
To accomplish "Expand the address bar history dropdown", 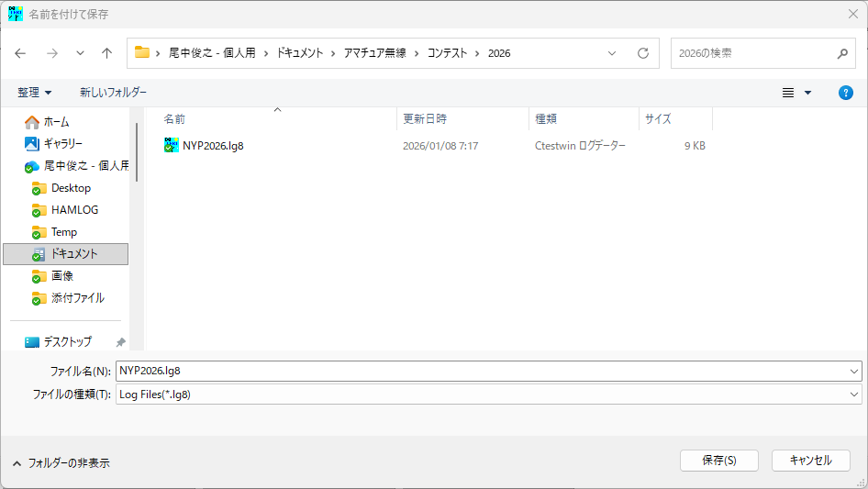I will click(x=612, y=53).
